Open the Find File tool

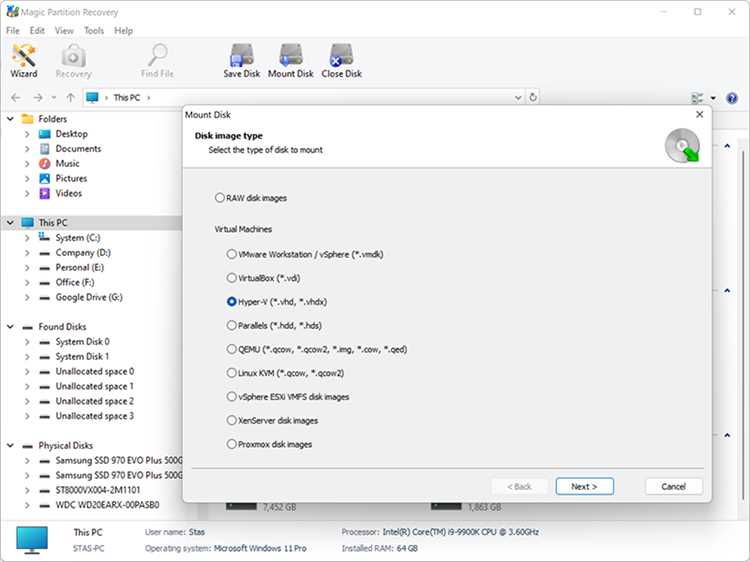(x=157, y=61)
